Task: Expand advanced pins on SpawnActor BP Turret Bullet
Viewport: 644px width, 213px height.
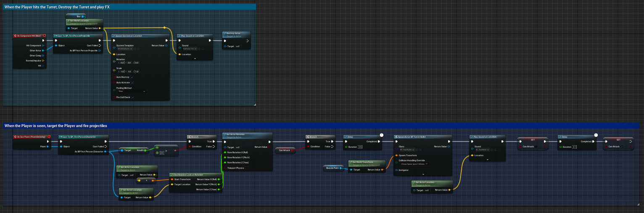Action: pos(423,174)
